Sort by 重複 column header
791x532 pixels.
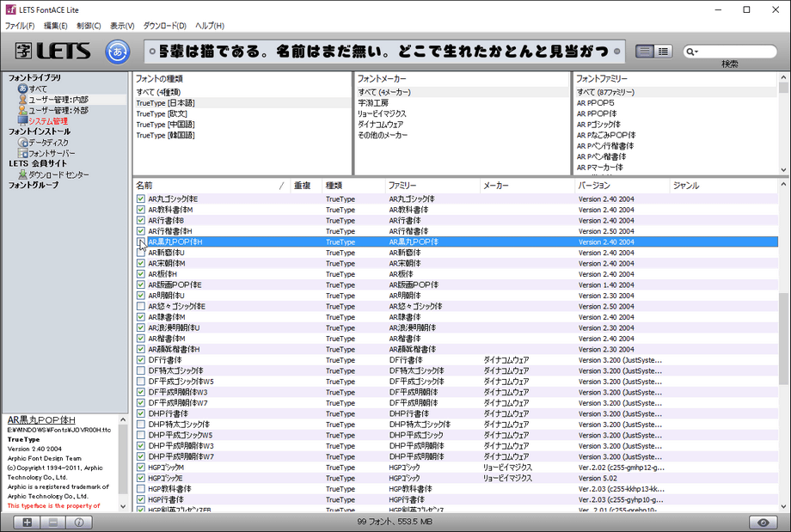tap(306, 186)
